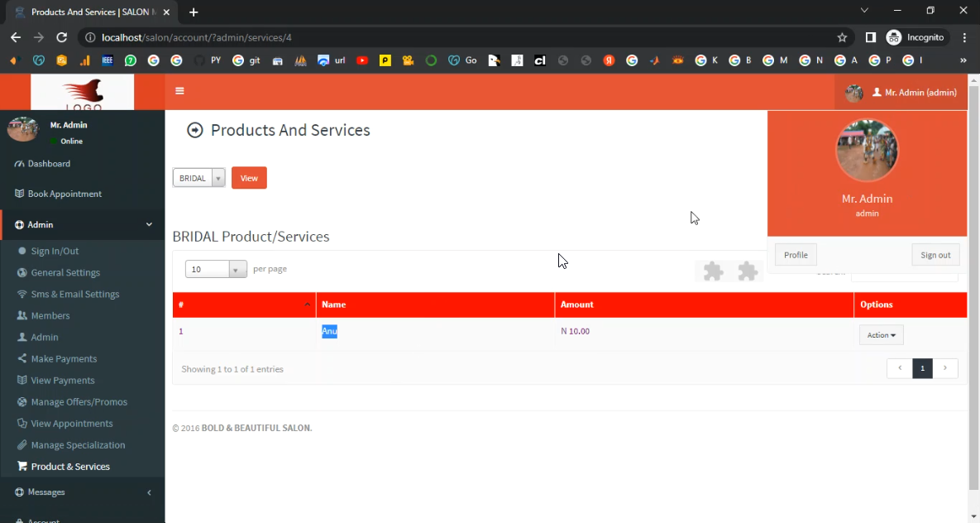Screen dimensions: 980x523
Task: Select View Appointments in sidebar
Action: point(72,424)
